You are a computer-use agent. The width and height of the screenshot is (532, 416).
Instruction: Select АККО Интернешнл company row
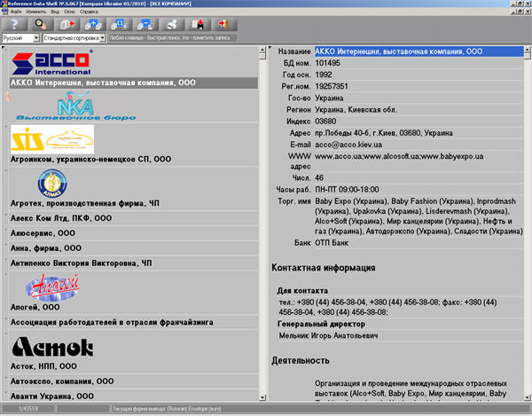(134, 82)
